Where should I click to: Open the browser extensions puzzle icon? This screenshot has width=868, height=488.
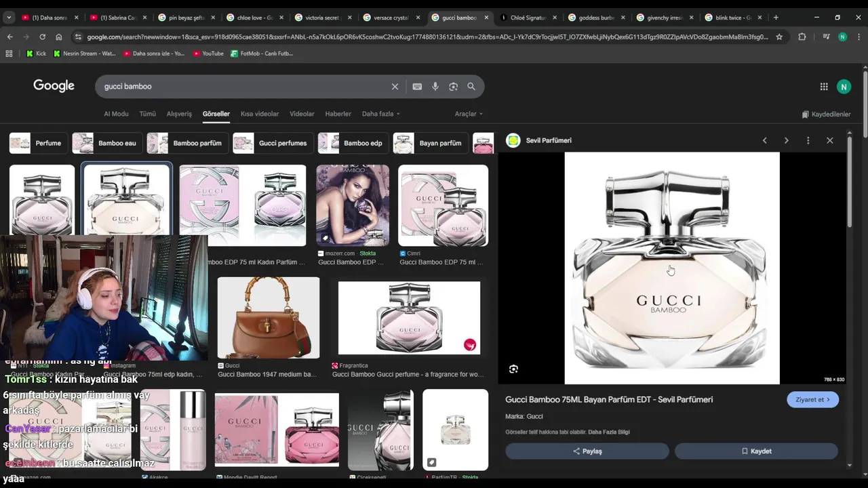[x=802, y=37]
